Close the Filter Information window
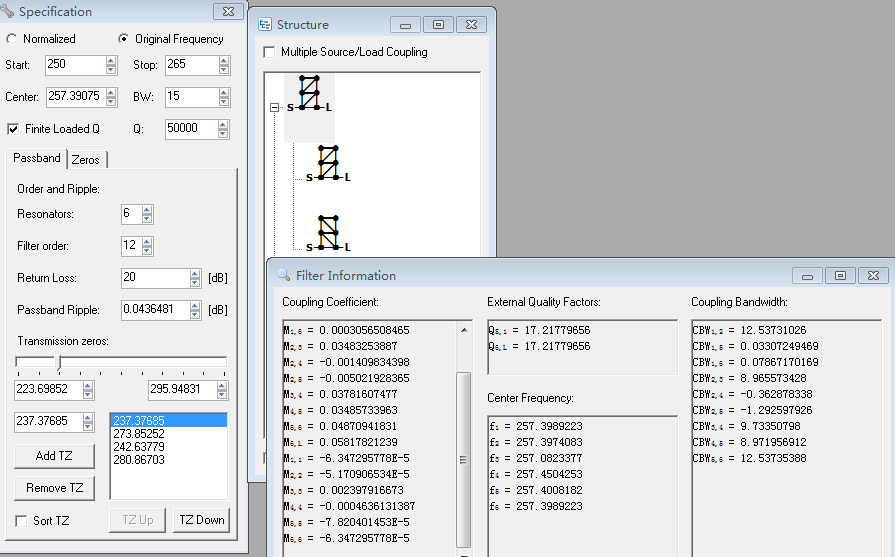This screenshot has height=557, width=895. coord(873,276)
